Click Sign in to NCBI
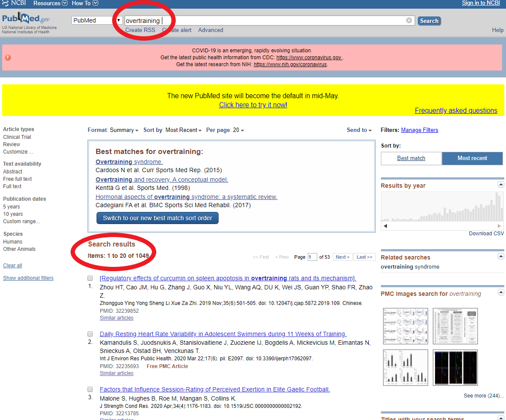Screen dimensions: 506x420 pos(481,3)
